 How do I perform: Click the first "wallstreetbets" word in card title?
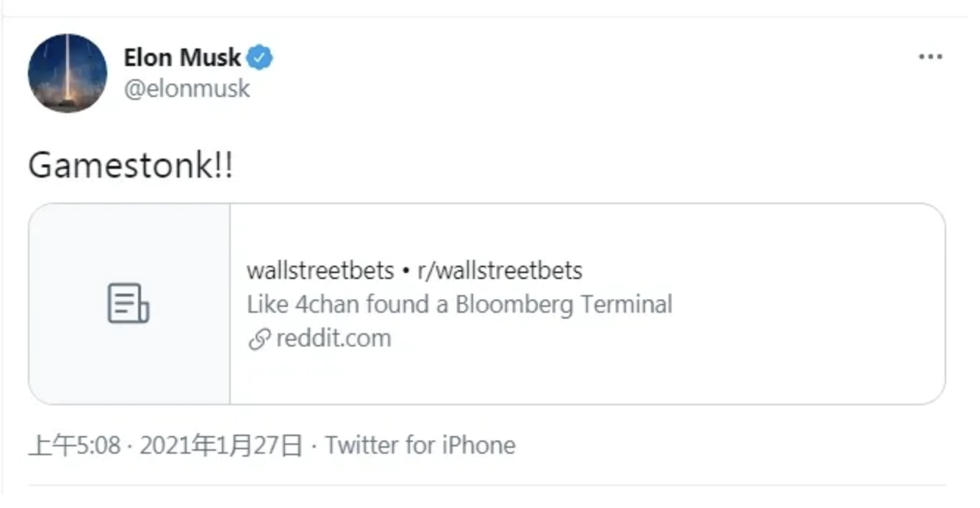[x=320, y=271]
